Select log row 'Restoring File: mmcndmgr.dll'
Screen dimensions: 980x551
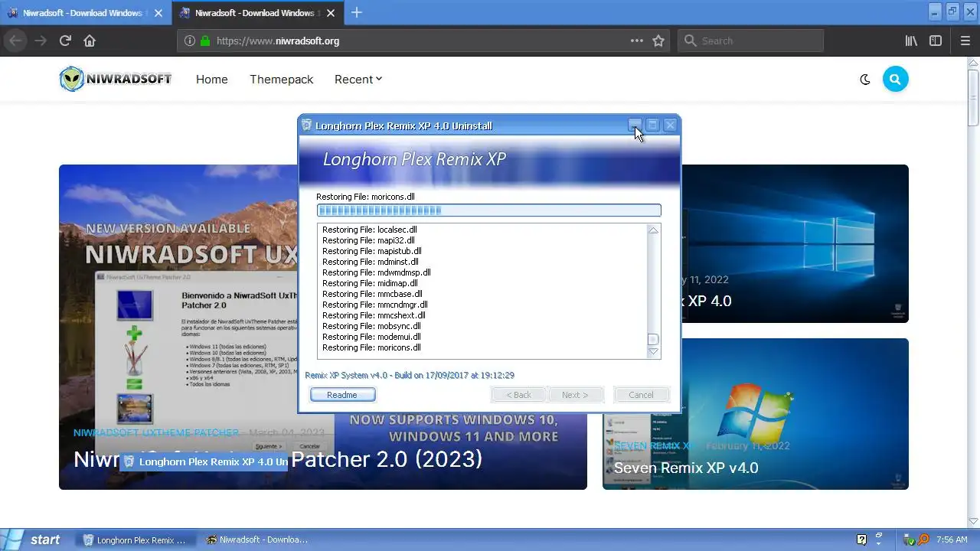click(x=375, y=305)
